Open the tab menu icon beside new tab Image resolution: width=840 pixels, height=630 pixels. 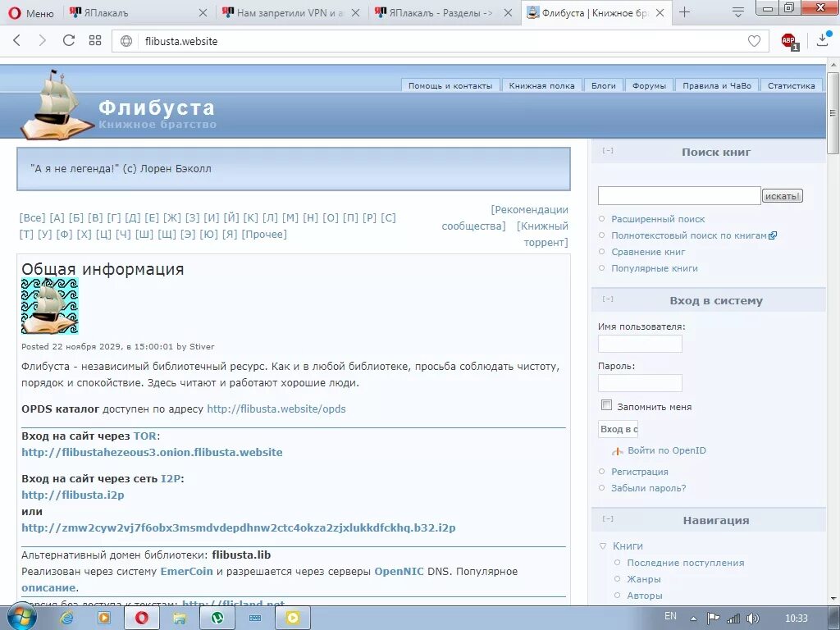[737, 13]
